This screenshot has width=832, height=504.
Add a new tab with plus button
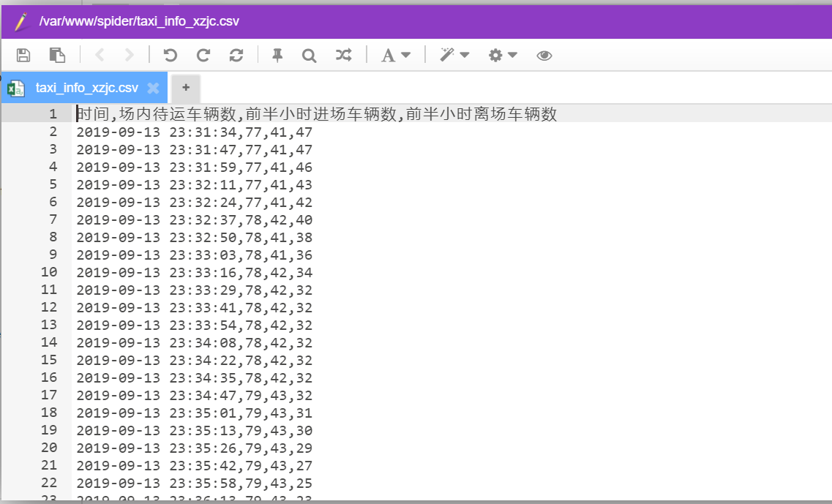click(186, 88)
